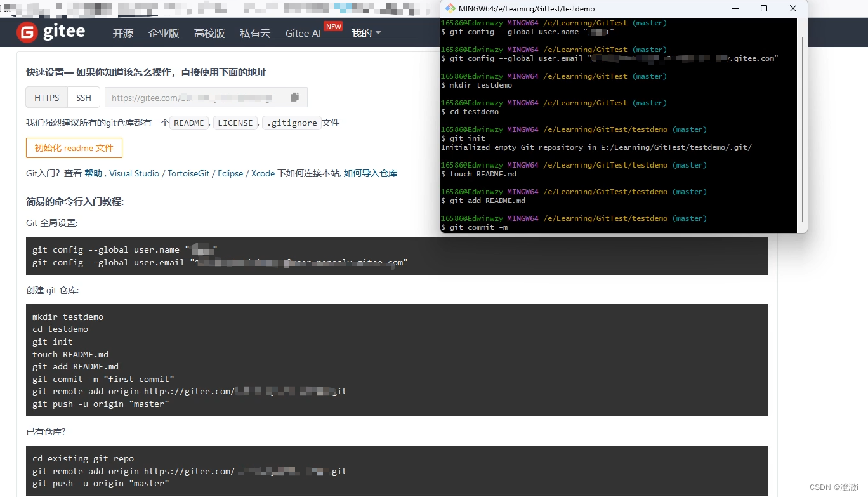Click the 快速设置 heading text
The height and width of the screenshot is (497, 868).
tap(147, 72)
